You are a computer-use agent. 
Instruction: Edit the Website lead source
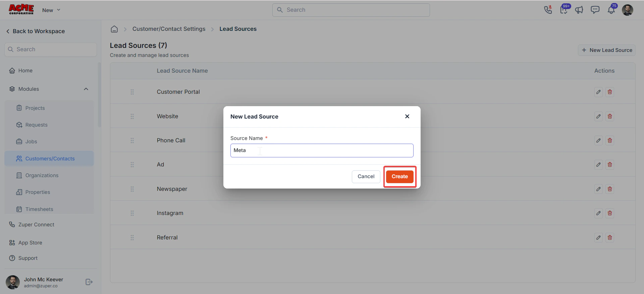coord(598,116)
